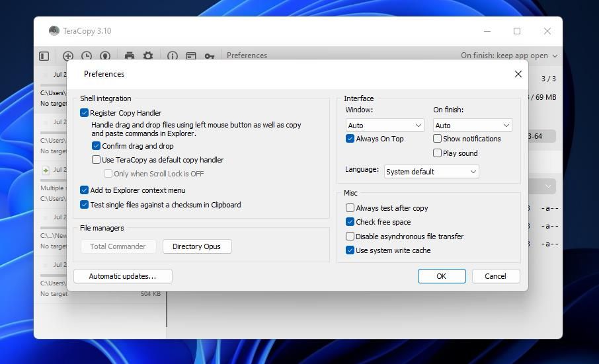Viewport: 599px width, 364px height.
Task: Click the printer icon in TeraCopy toolbar
Action: coord(130,56)
